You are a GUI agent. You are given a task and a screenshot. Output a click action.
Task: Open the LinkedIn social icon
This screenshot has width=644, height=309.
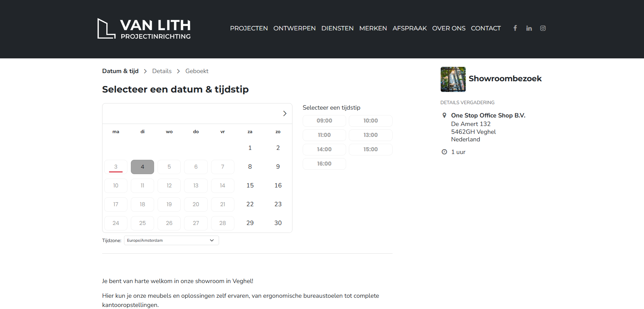pos(529,28)
